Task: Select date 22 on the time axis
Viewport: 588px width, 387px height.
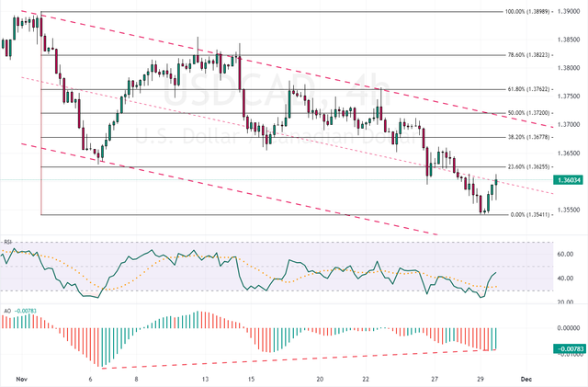Action: (x=367, y=379)
